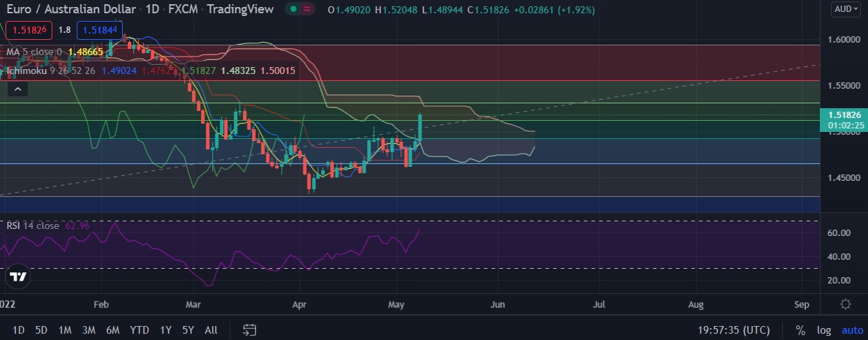Click the Mar label on time axis
868x340 pixels.
tap(194, 304)
